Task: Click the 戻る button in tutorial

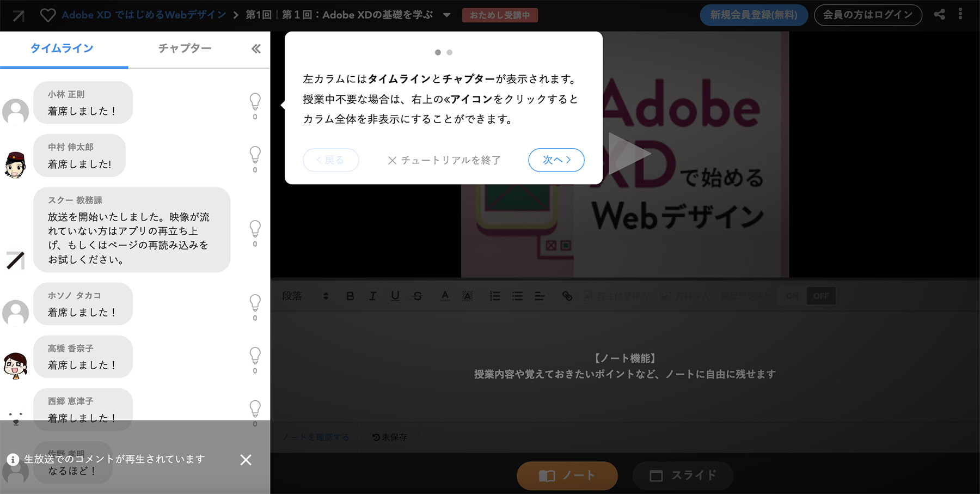Action: coord(330,160)
